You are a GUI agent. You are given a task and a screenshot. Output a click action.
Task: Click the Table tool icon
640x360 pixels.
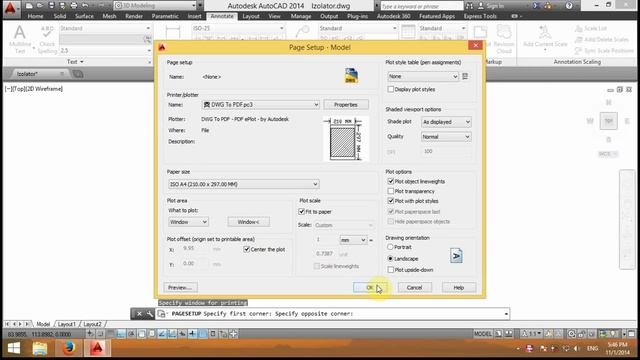[x=408, y=32]
